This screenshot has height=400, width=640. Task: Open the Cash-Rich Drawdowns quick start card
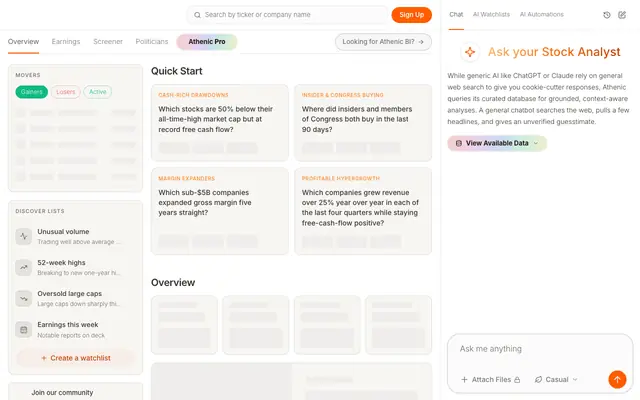(x=220, y=122)
